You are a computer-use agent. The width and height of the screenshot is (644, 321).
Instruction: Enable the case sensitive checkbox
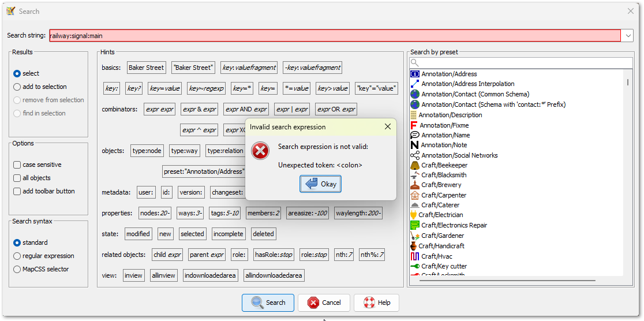[17, 165]
